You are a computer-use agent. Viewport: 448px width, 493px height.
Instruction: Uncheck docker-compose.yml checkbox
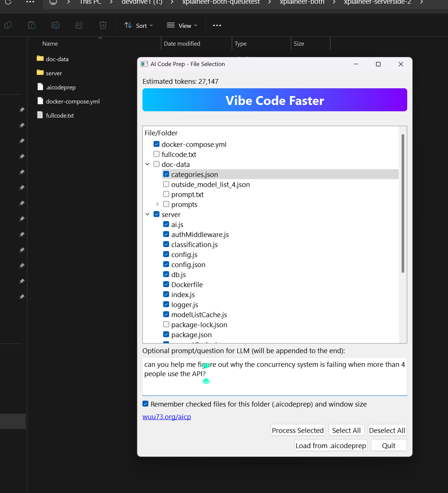click(157, 144)
